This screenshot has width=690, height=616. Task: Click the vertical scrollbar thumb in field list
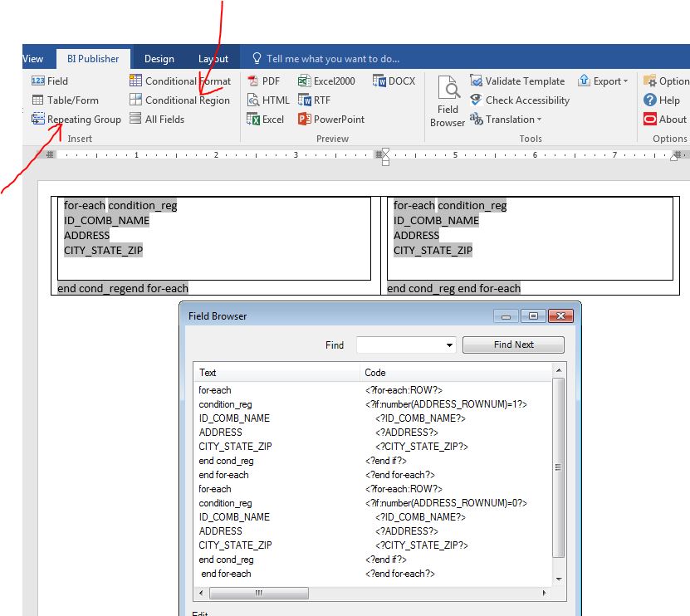tap(559, 467)
